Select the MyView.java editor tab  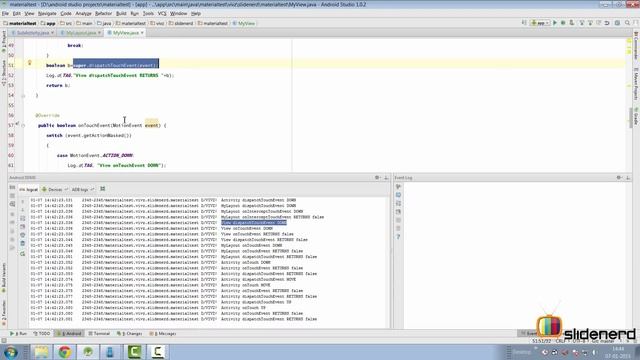[x=126, y=33]
